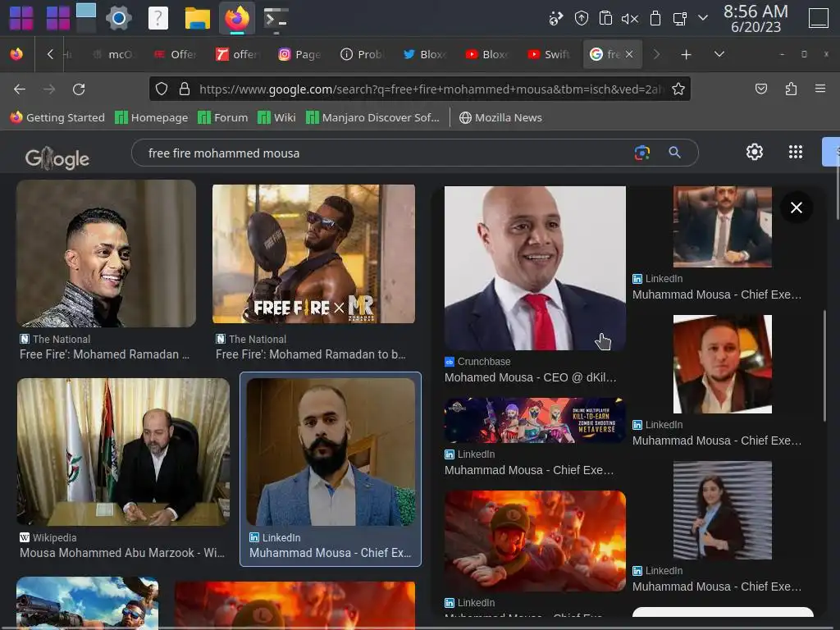The width and height of the screenshot is (840, 630).
Task: Reload the current page
Action: click(x=79, y=89)
